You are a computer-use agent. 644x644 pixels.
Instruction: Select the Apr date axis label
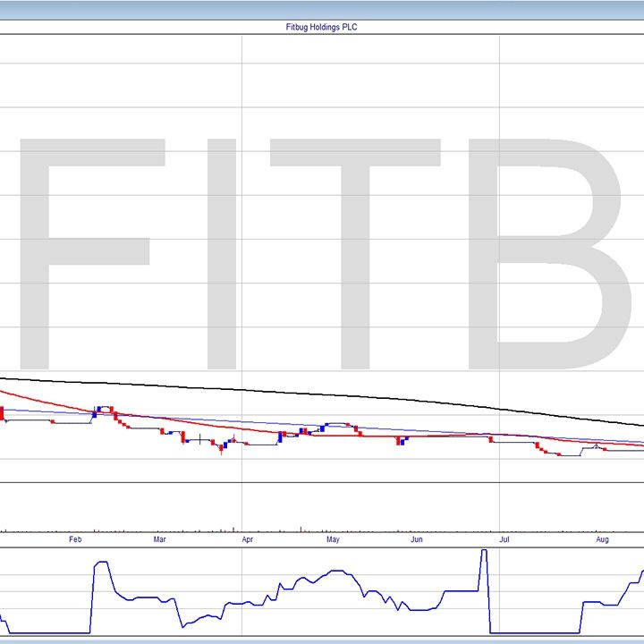[x=246, y=540]
